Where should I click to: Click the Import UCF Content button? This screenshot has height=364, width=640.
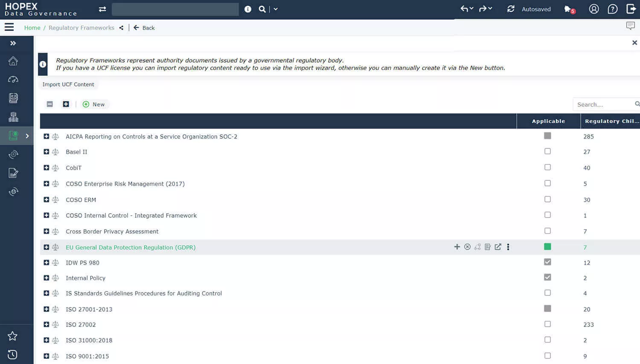pyautogui.click(x=68, y=84)
